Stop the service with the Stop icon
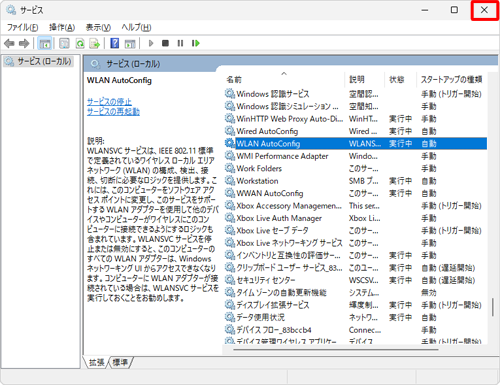The image size is (500, 385). coord(165,43)
